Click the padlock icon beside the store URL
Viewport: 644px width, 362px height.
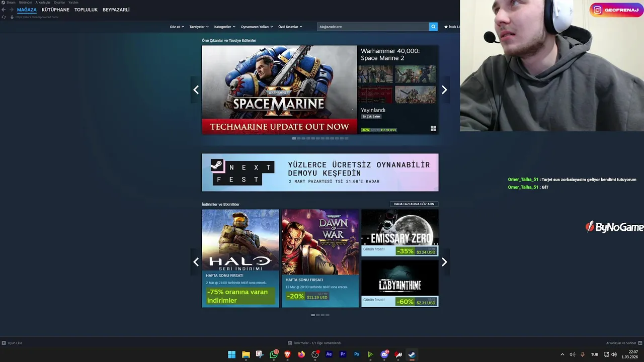click(x=12, y=17)
